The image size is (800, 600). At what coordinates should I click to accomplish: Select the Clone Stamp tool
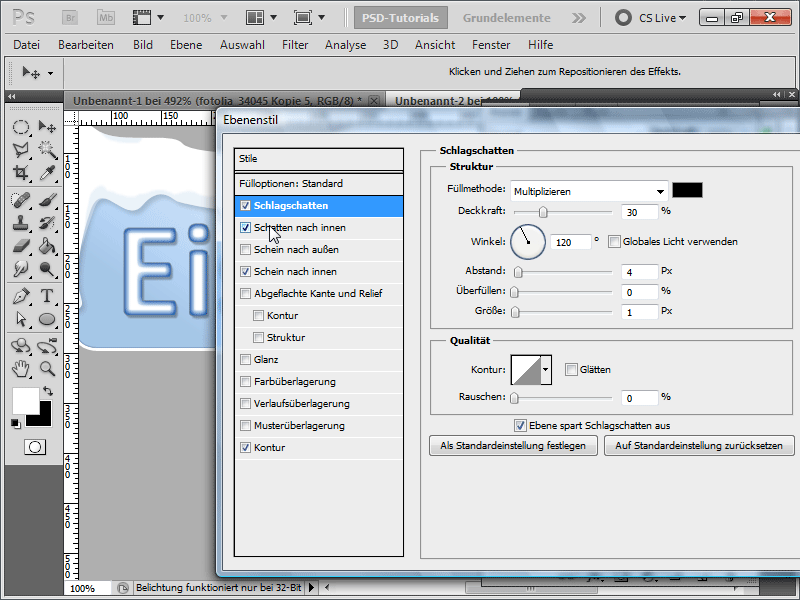point(20,223)
